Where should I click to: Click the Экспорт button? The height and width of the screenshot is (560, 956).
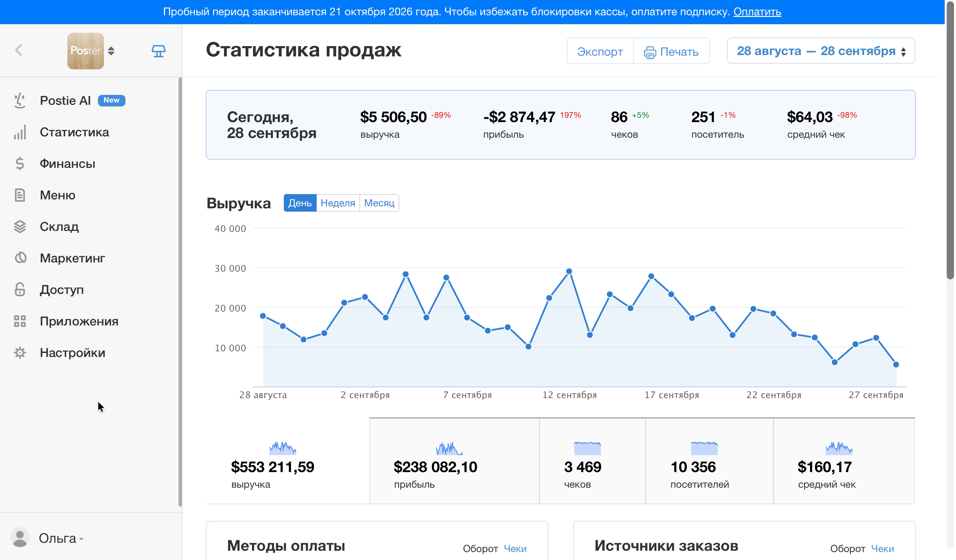(x=600, y=51)
